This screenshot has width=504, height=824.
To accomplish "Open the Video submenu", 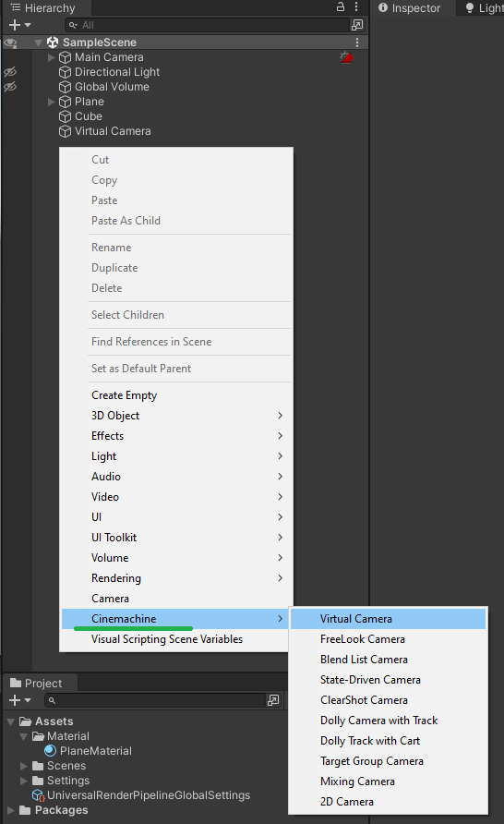I will 176,497.
